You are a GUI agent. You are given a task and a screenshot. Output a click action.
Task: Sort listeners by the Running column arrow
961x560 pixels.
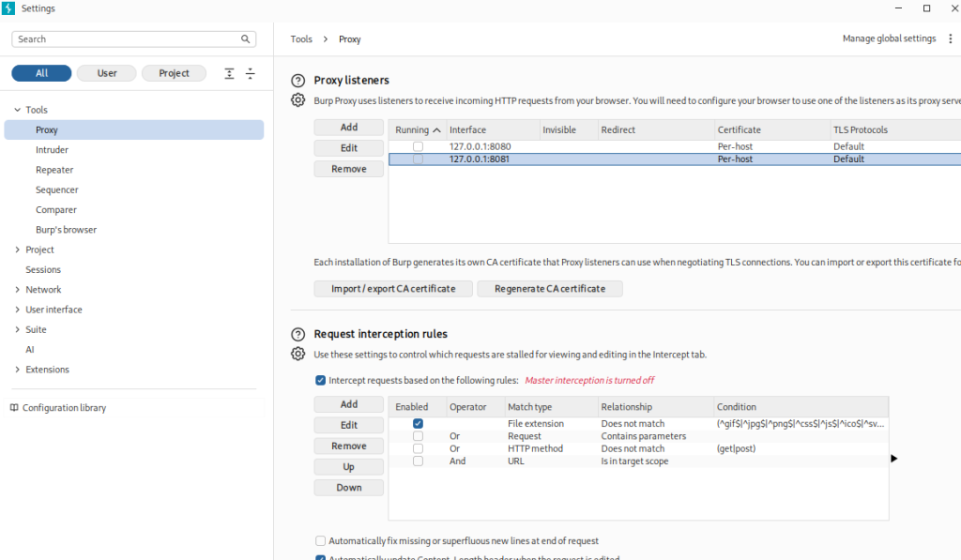click(436, 129)
